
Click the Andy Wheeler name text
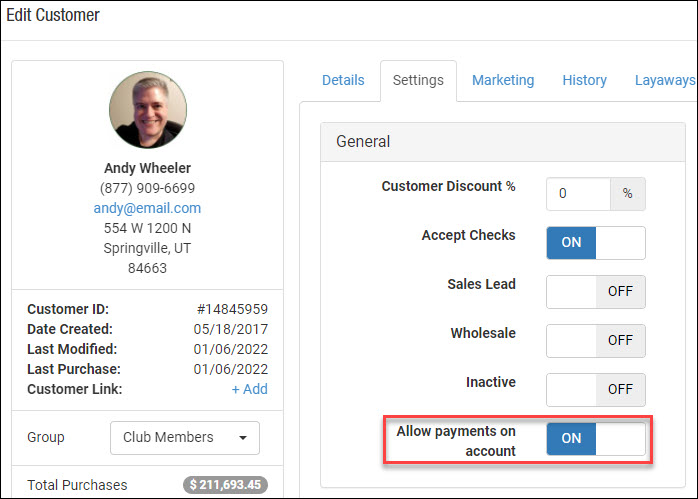pyautogui.click(x=147, y=168)
